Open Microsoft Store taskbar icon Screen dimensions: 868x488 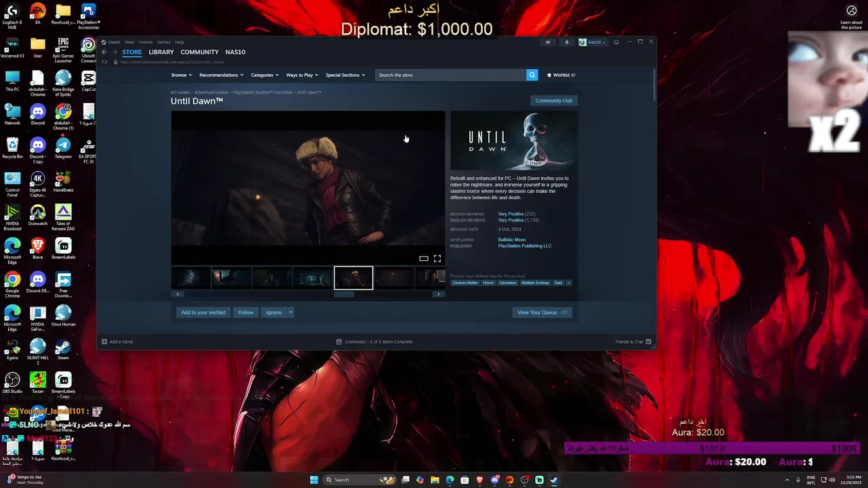pyautogui.click(x=465, y=480)
